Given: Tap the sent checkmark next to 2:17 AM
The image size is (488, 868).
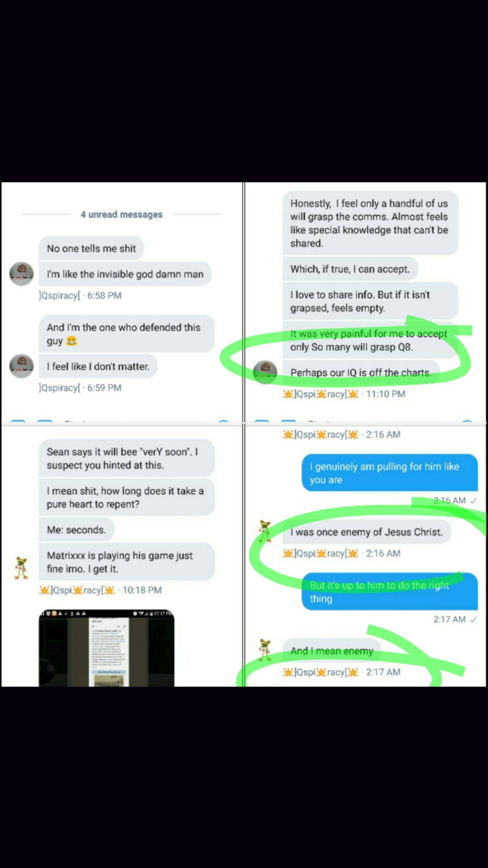Looking at the screenshot, I should tap(474, 619).
